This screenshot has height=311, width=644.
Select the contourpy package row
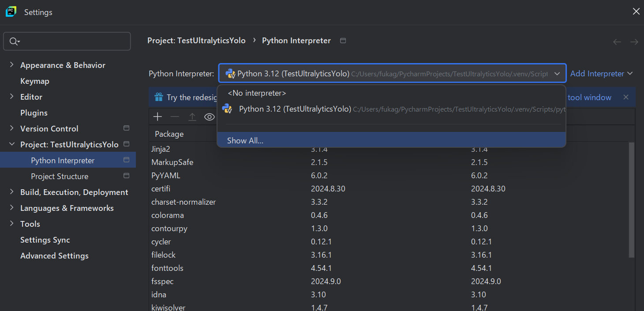[389, 229]
